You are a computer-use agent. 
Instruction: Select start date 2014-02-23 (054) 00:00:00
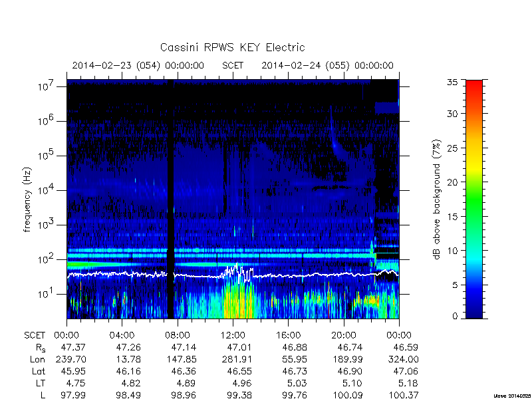click(138, 65)
